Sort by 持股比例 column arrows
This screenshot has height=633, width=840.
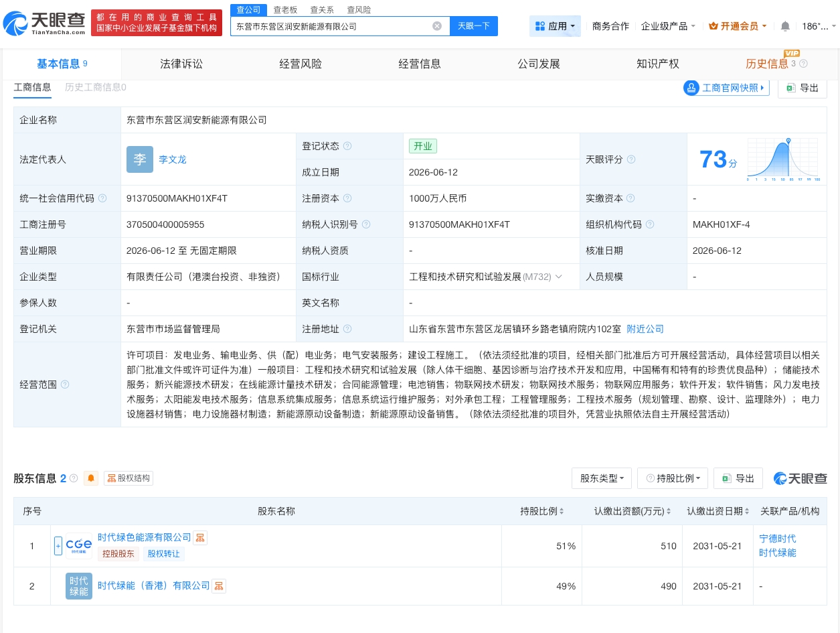click(562, 511)
